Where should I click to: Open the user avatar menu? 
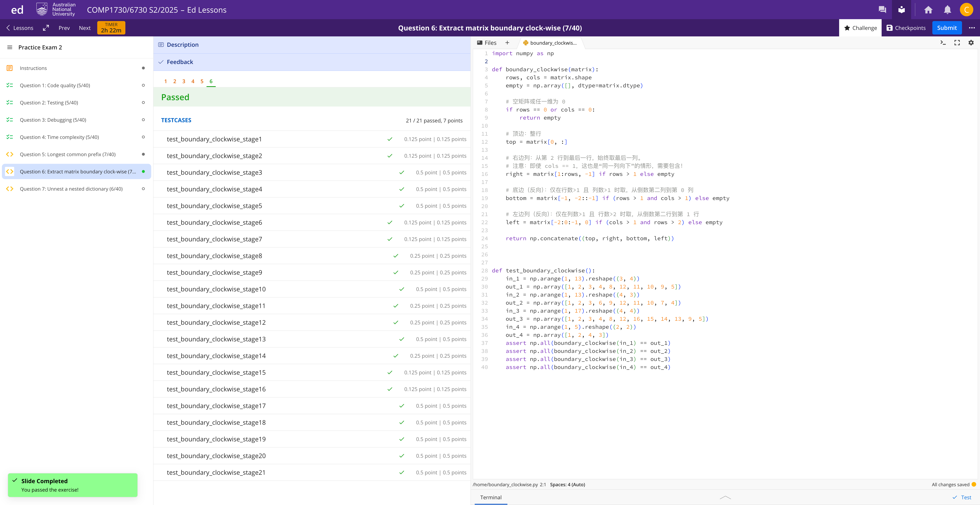(x=967, y=10)
